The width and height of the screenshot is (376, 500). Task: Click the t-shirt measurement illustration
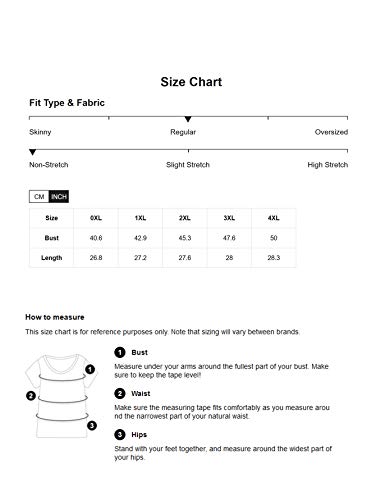61,396
